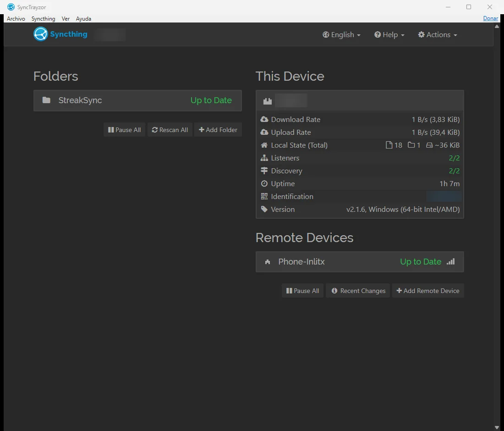Click the SyncTrayzor title bar icon
Image resolution: width=504 pixels, height=431 pixels.
11,7
